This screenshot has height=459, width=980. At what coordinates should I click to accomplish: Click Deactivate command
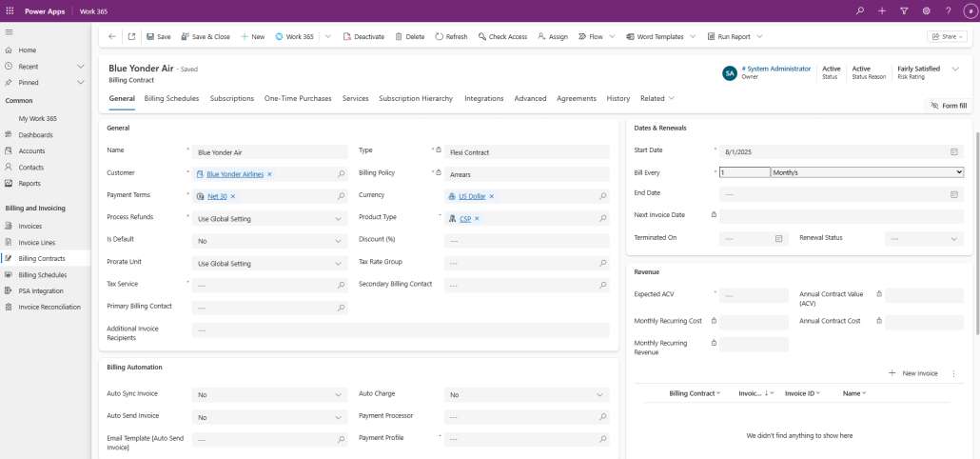click(x=363, y=36)
